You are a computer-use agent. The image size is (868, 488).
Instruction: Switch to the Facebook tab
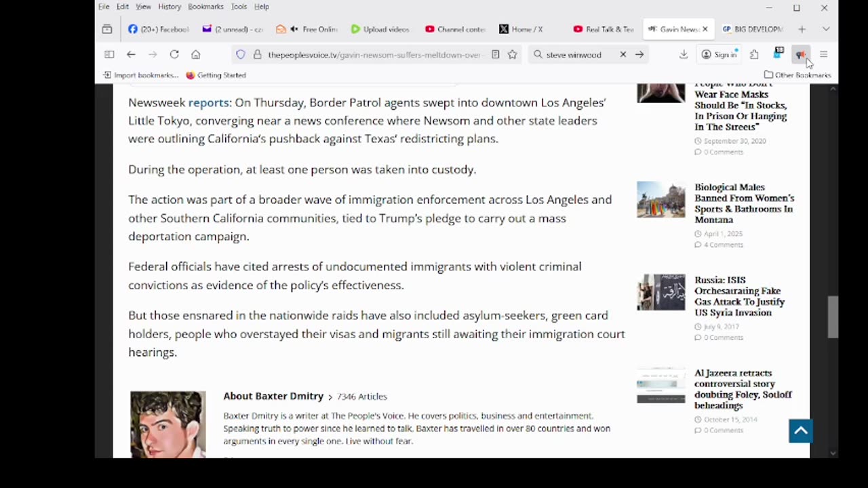[159, 29]
